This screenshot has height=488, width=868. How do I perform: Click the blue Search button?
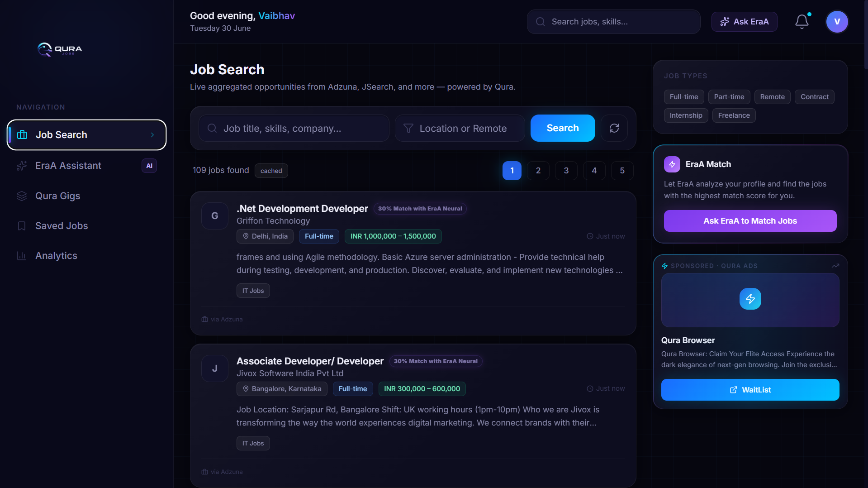coord(562,128)
